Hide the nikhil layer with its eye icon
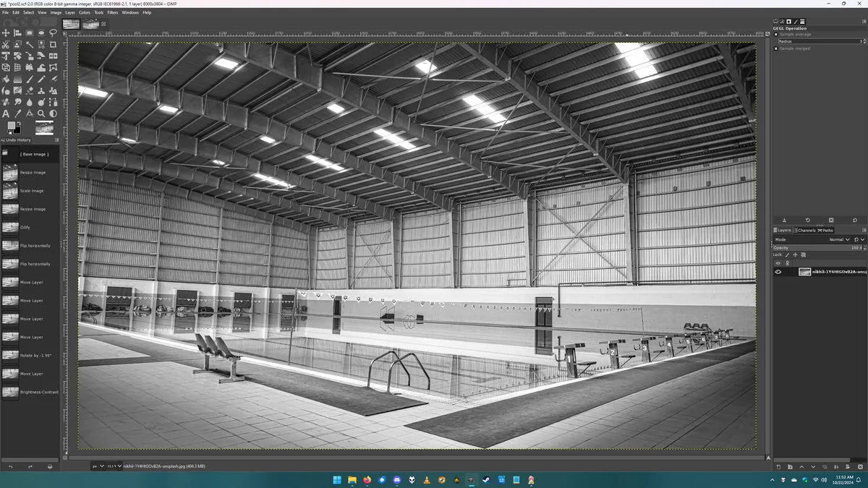 (778, 272)
